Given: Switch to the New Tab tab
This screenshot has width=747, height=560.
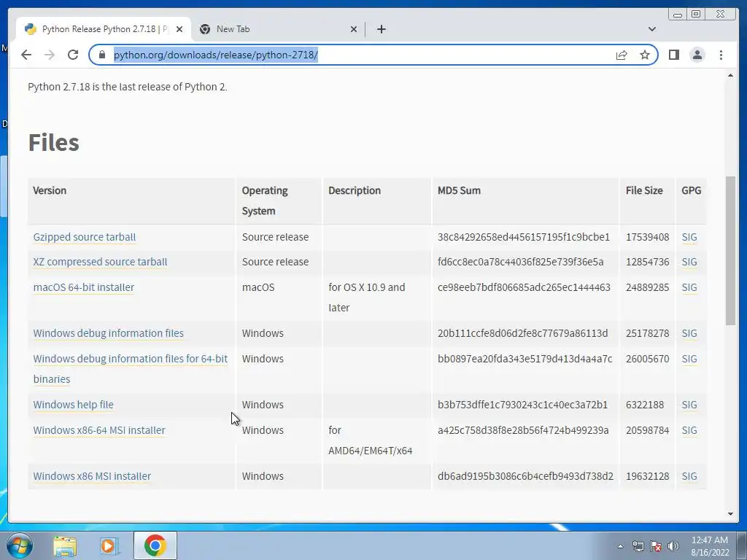Looking at the screenshot, I should [x=278, y=29].
